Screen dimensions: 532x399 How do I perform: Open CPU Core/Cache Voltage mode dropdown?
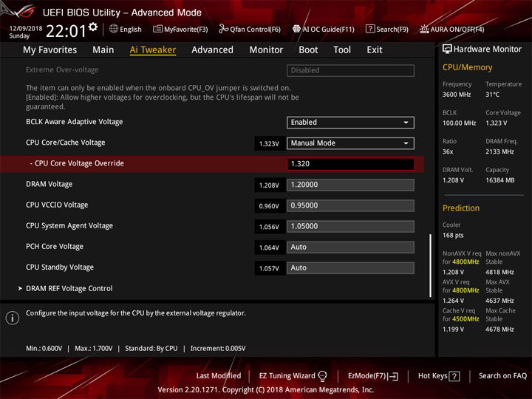pos(350,143)
